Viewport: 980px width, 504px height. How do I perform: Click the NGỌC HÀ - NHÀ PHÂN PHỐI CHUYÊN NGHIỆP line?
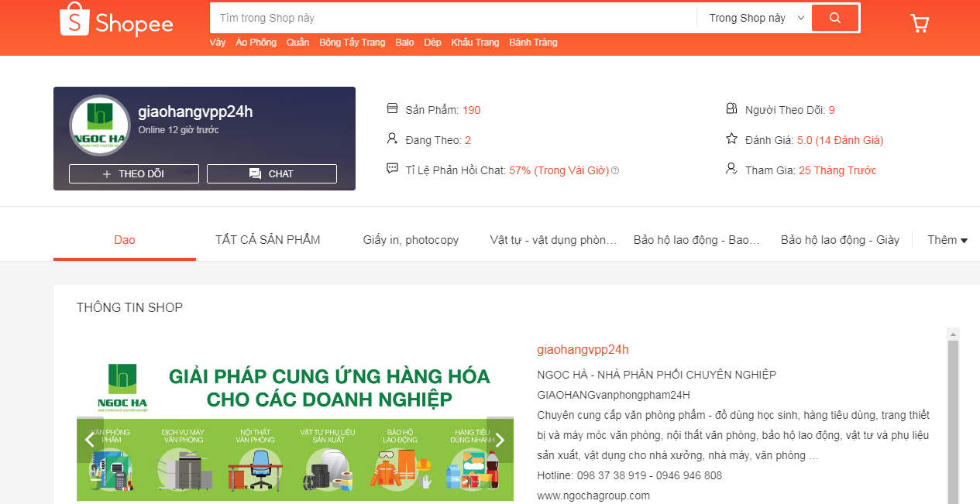[656, 375]
